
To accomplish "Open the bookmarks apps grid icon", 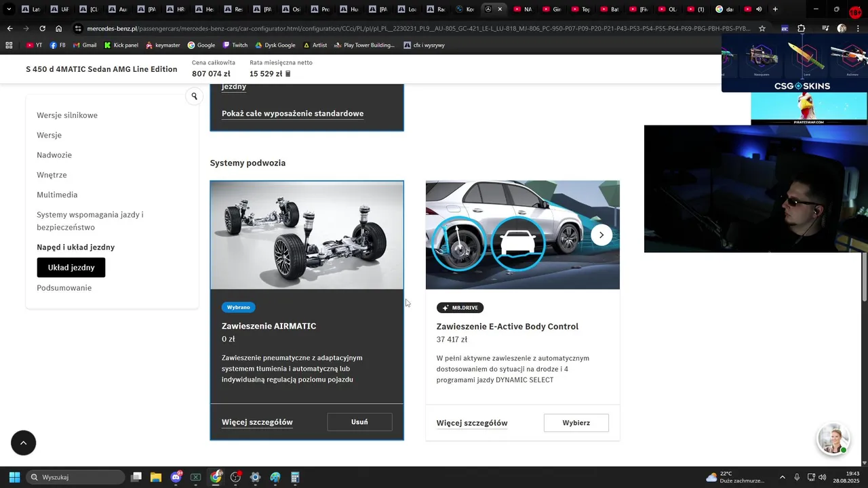I will coord(9,45).
